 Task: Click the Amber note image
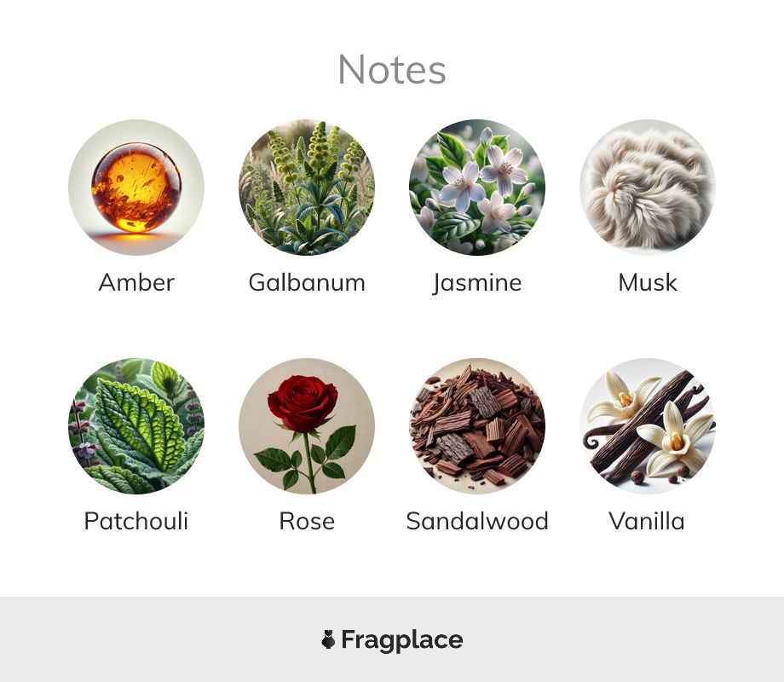pyautogui.click(x=136, y=188)
